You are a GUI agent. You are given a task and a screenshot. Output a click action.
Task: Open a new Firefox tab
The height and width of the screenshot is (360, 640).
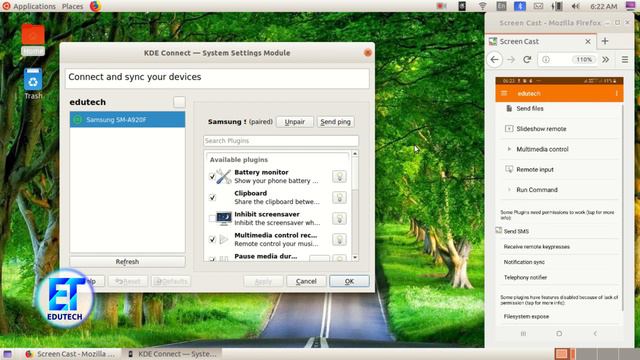605,41
